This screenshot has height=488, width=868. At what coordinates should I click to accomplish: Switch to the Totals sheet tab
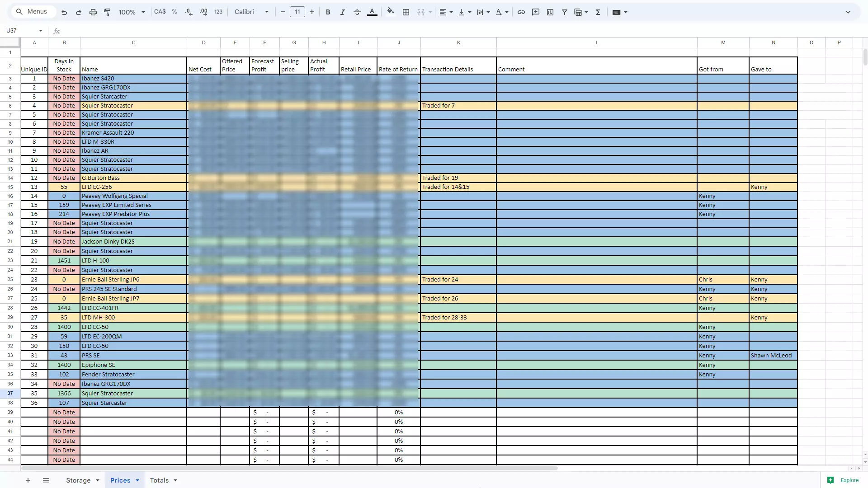point(159,480)
